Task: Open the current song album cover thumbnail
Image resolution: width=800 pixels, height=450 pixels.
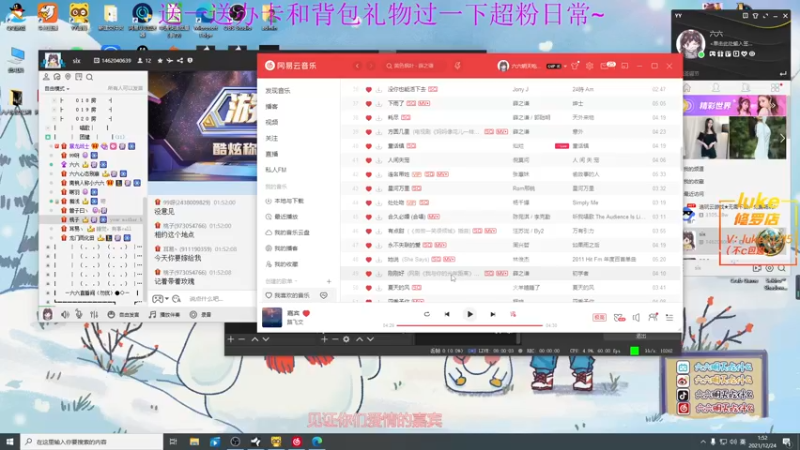Action: [x=272, y=317]
